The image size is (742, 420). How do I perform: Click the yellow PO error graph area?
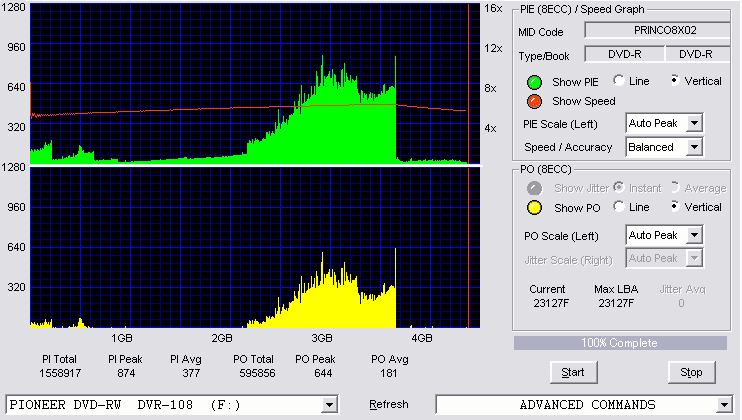(x=255, y=247)
